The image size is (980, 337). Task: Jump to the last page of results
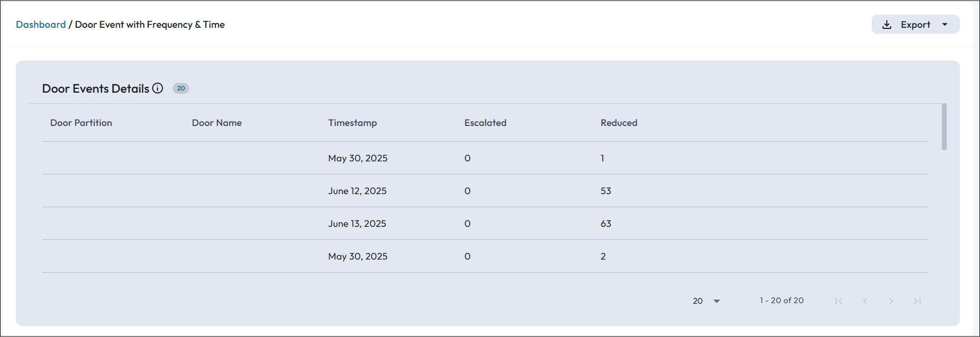[917, 301]
